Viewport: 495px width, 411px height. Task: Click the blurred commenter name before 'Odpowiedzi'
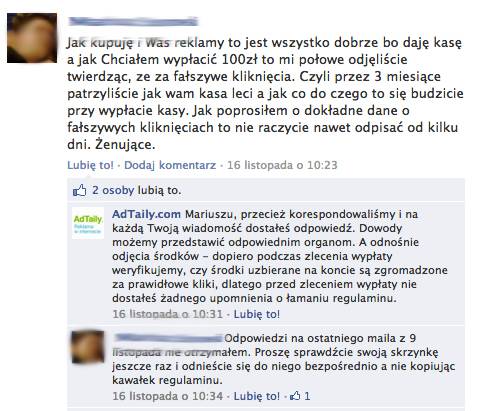point(168,338)
